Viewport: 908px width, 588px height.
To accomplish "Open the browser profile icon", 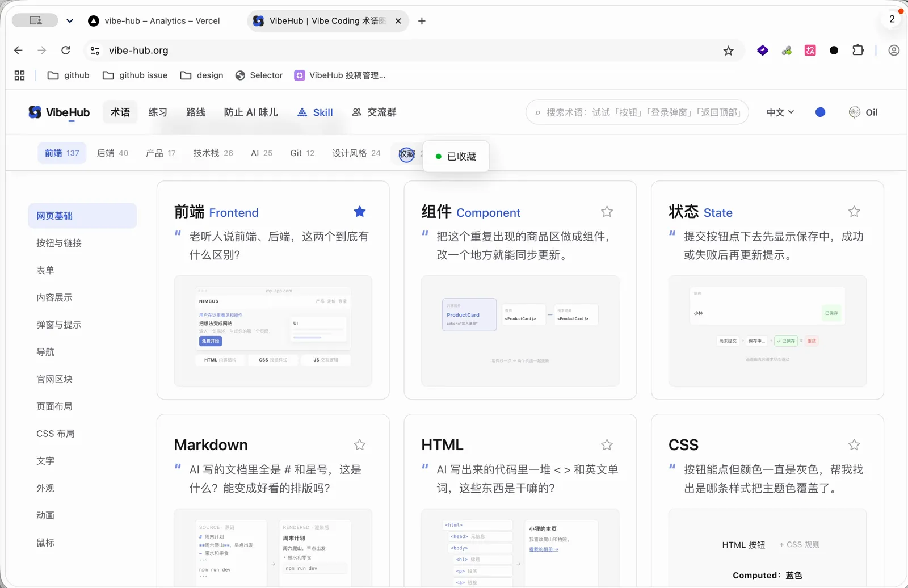I will [894, 51].
